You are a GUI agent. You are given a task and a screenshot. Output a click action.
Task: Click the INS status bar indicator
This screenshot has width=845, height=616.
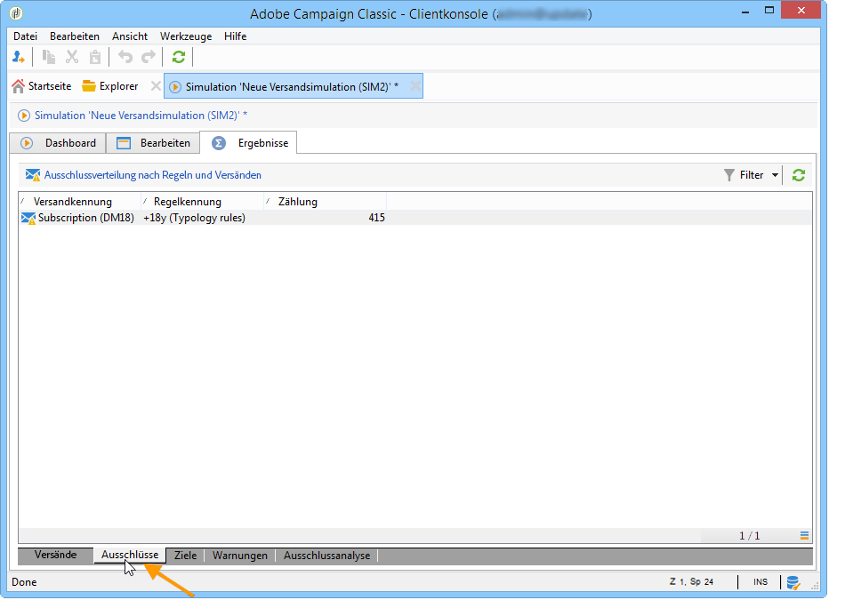760,582
